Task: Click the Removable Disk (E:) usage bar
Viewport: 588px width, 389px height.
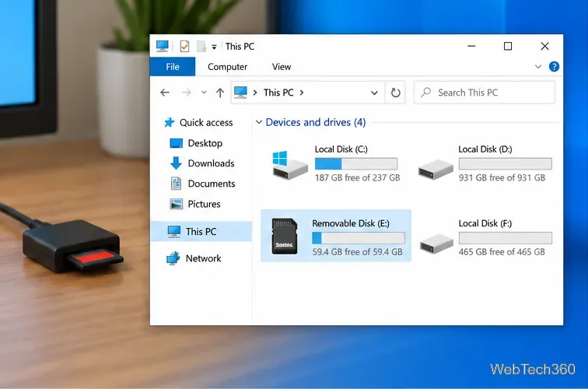Action: pos(359,238)
